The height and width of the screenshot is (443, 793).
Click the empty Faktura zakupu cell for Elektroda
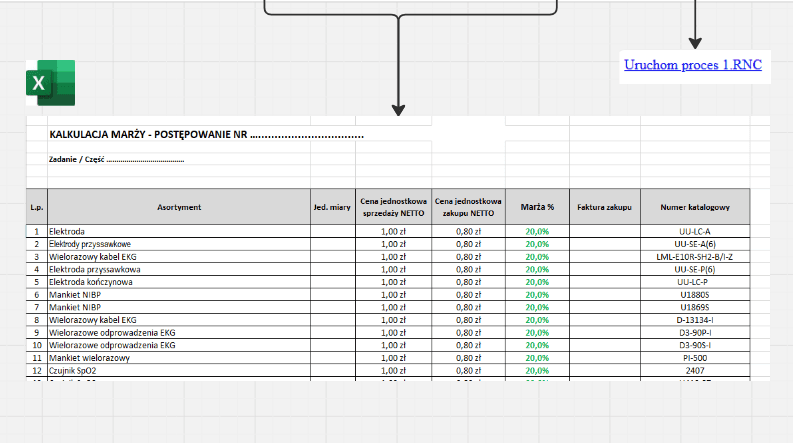point(605,232)
